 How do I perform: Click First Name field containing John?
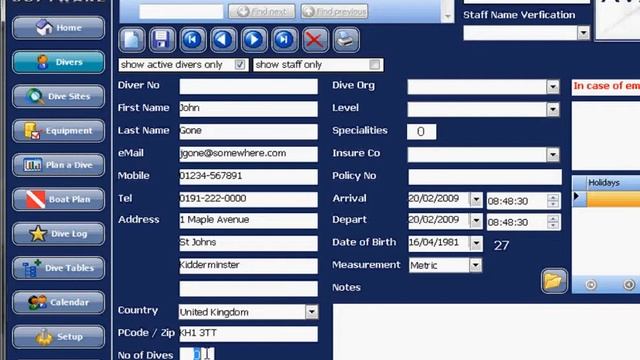point(249,109)
